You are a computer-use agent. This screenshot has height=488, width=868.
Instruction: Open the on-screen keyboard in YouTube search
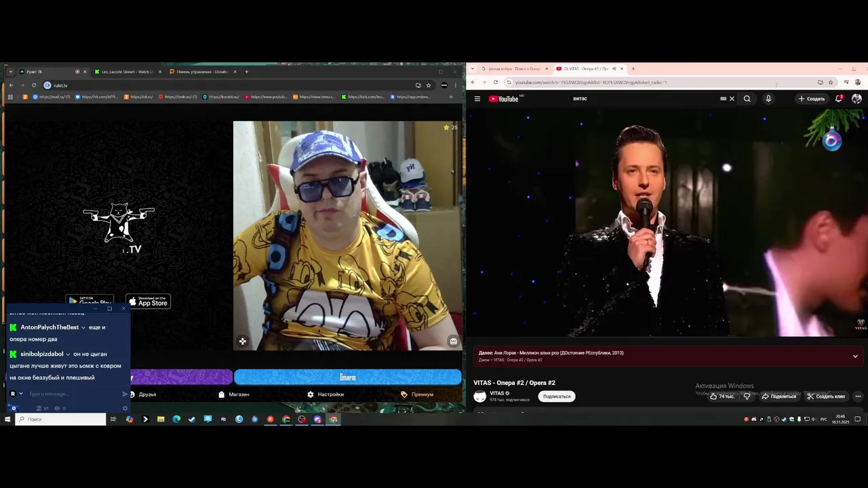coord(723,99)
